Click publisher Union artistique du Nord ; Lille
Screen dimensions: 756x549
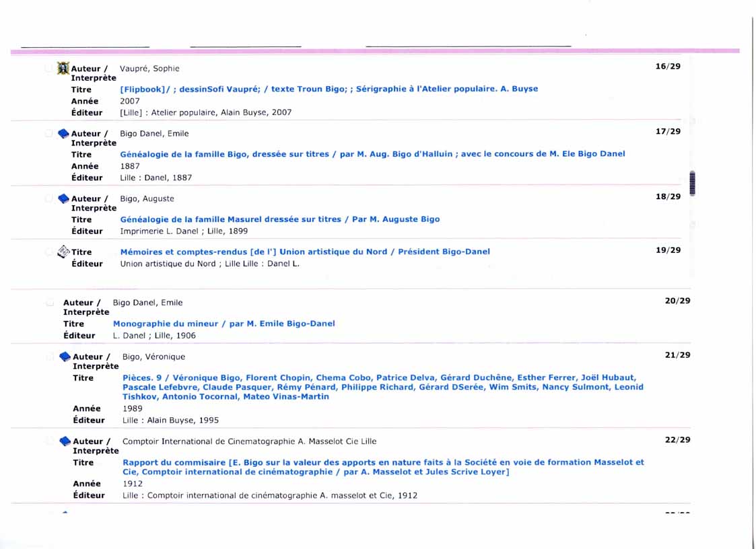210,264
